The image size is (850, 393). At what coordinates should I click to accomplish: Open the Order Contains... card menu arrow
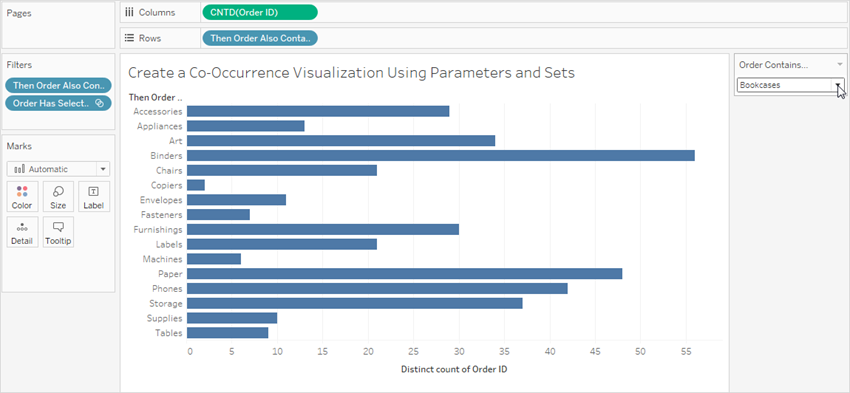click(x=839, y=65)
